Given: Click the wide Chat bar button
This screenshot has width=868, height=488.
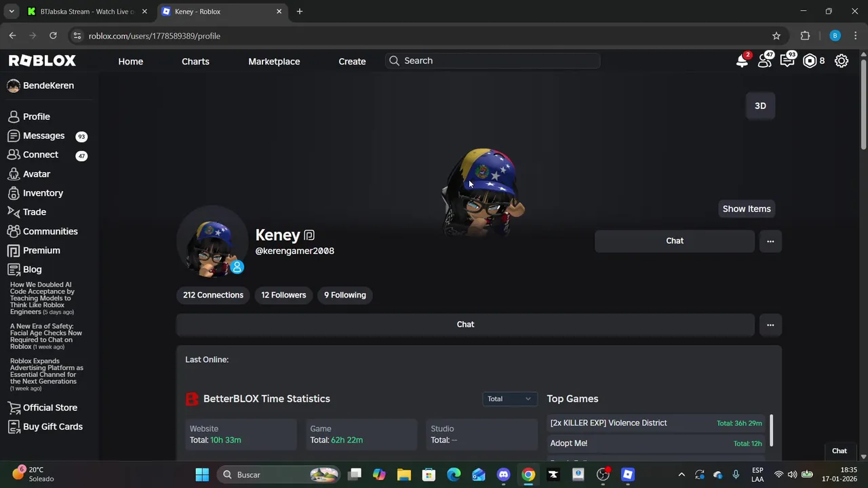Looking at the screenshot, I should (x=465, y=325).
